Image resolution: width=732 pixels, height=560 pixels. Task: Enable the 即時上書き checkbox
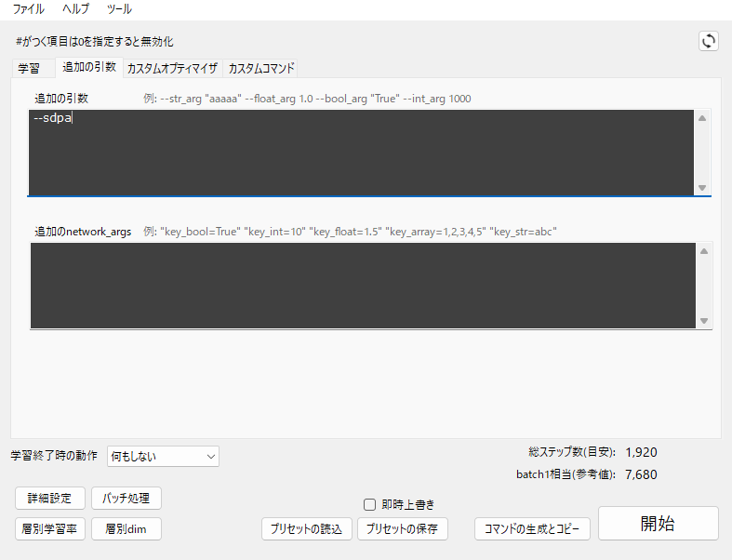pyautogui.click(x=370, y=504)
